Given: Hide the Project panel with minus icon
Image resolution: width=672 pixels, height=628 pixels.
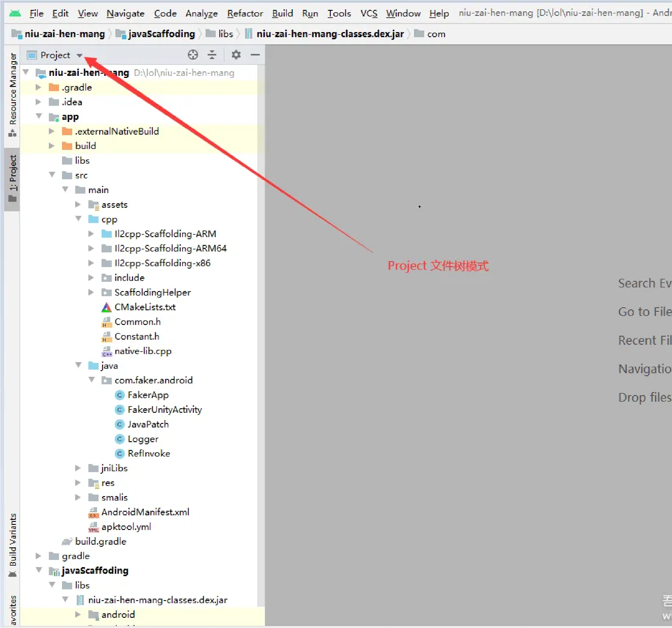Looking at the screenshot, I should [x=255, y=55].
